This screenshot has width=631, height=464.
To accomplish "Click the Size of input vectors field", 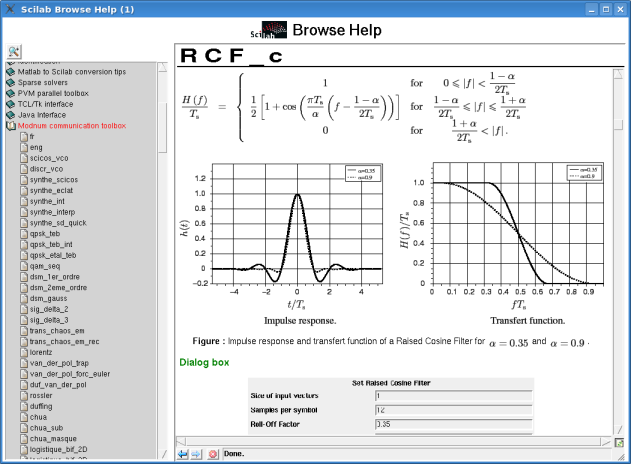I will (454, 396).
